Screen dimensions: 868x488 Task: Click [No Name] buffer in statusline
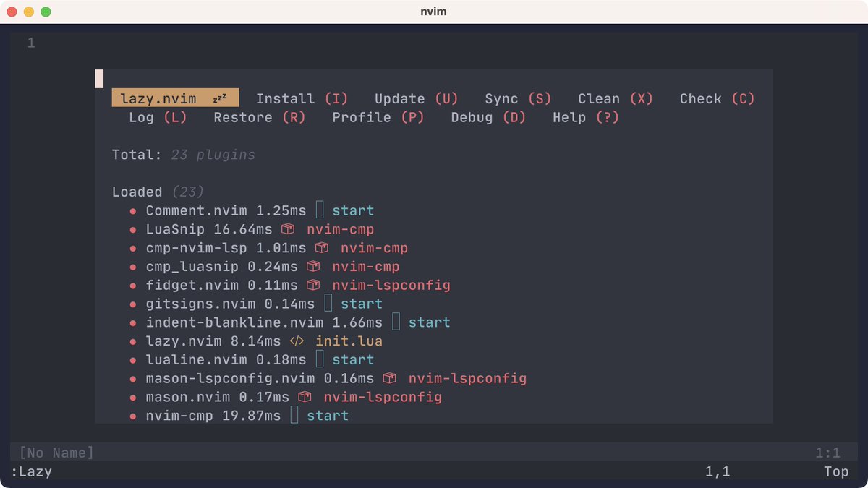coord(56,453)
